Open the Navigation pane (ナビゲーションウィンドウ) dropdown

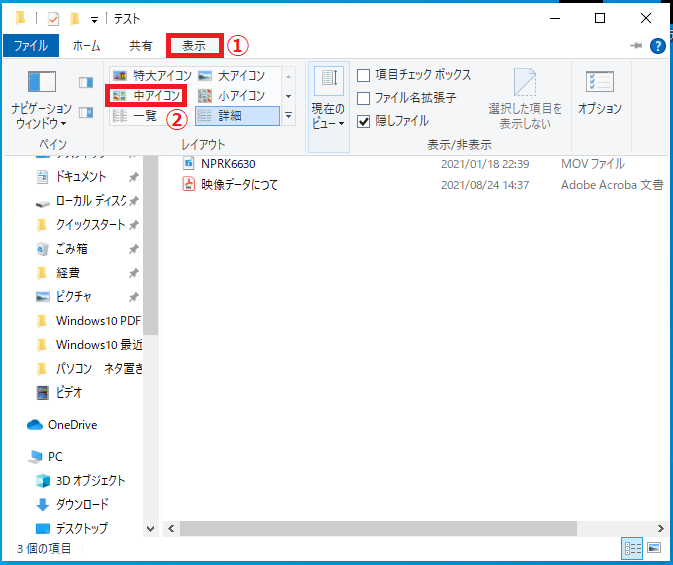coord(41,100)
